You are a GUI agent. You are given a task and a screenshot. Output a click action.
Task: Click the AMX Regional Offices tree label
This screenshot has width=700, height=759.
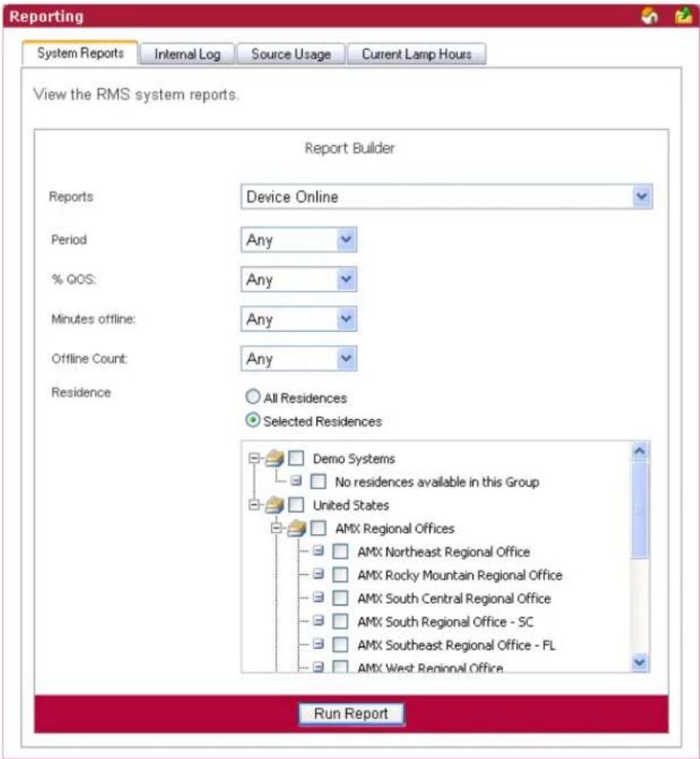(x=395, y=528)
